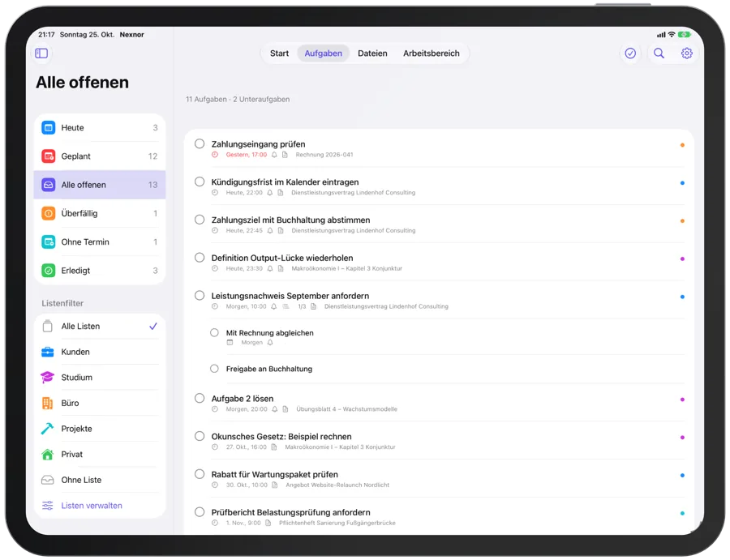The image size is (730, 560).
Task: Click the Wi-Fi icon in status bar
Action: (672, 34)
